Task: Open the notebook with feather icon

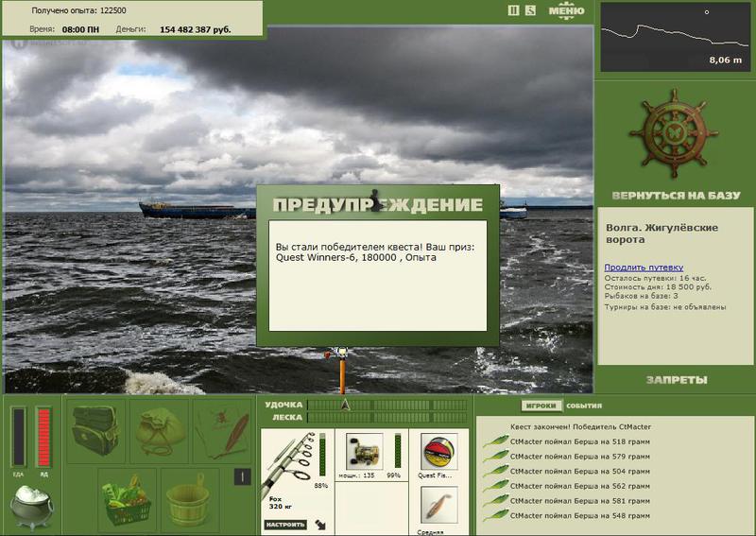Action: pyautogui.click(x=222, y=431)
